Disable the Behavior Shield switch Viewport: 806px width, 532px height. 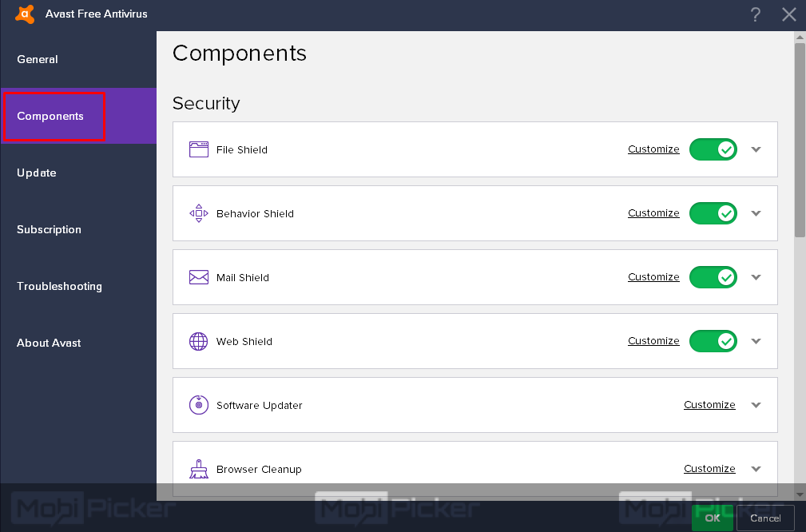pos(713,213)
